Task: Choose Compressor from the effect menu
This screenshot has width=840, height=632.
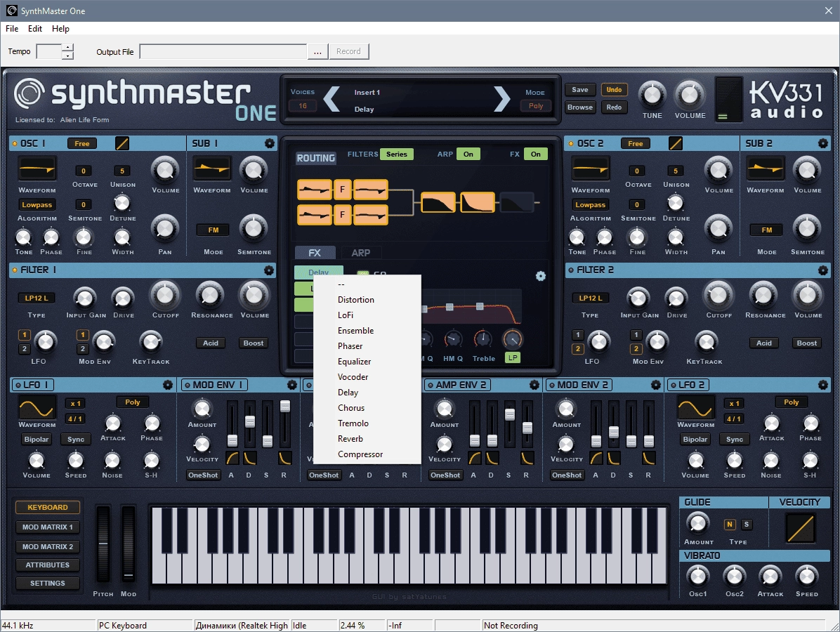Action: click(x=367, y=454)
